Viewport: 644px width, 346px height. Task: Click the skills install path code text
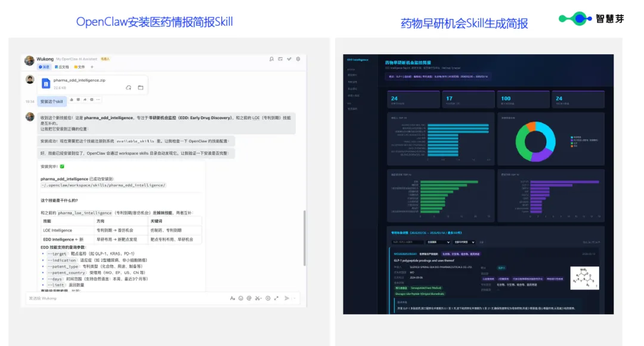(x=103, y=185)
